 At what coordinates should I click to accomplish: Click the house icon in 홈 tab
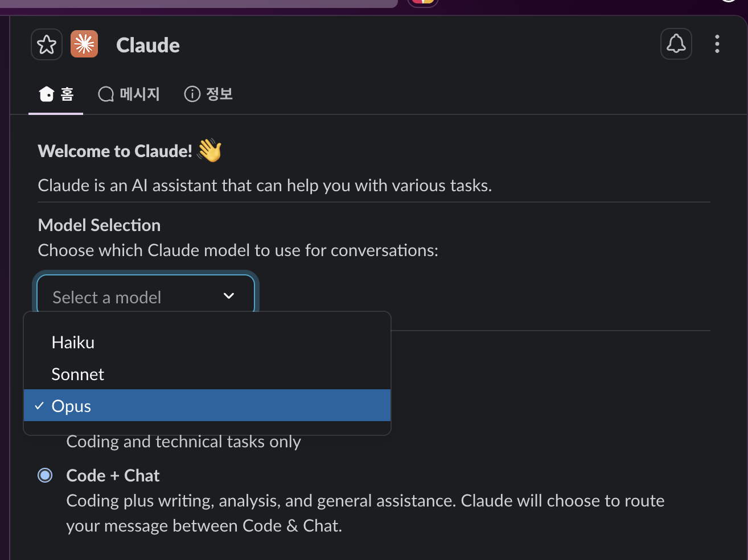pos(47,94)
